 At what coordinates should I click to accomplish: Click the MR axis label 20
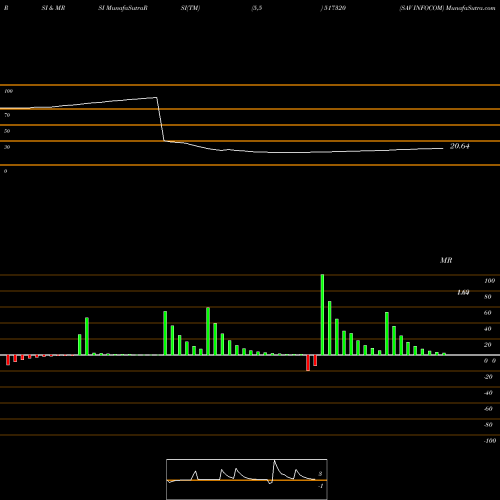tap(488, 345)
